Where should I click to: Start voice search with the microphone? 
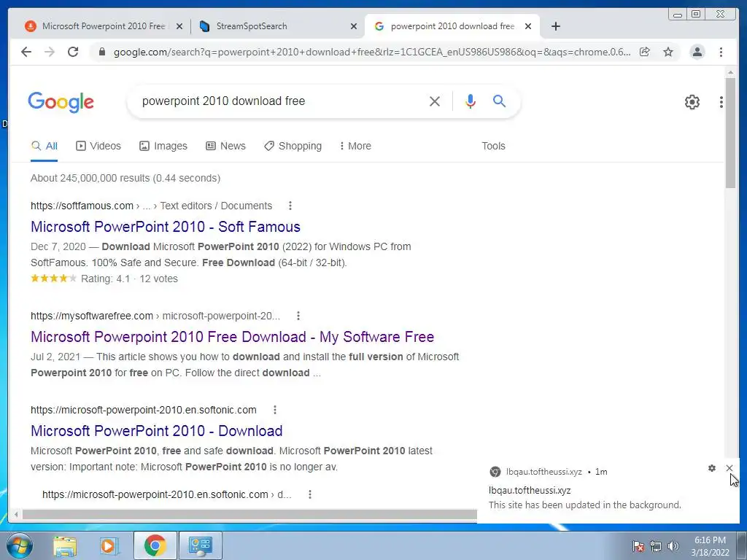(471, 101)
